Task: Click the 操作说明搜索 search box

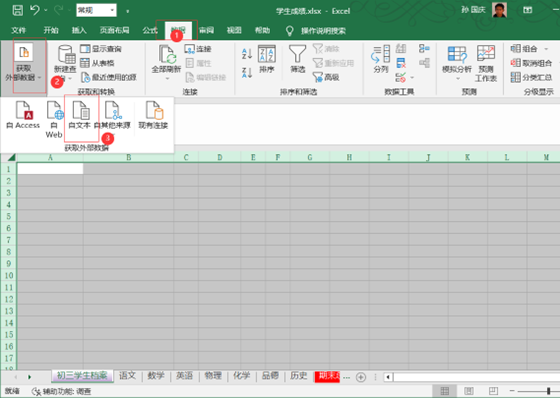Action: (x=323, y=31)
